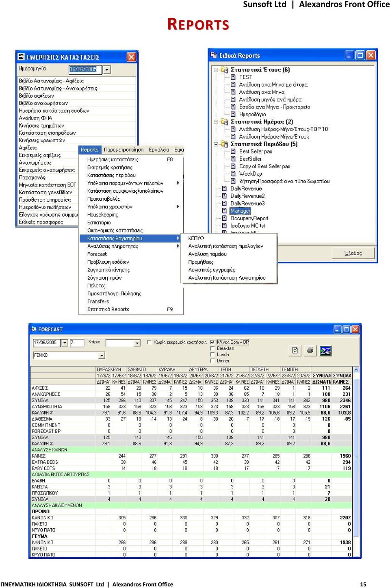This screenshot has width=390, height=588.
Task: Click the report icon beside Manager
Action: [224, 211]
